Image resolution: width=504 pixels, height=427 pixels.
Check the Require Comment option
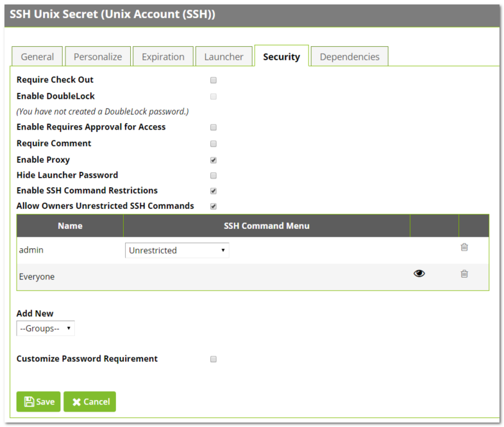(214, 144)
